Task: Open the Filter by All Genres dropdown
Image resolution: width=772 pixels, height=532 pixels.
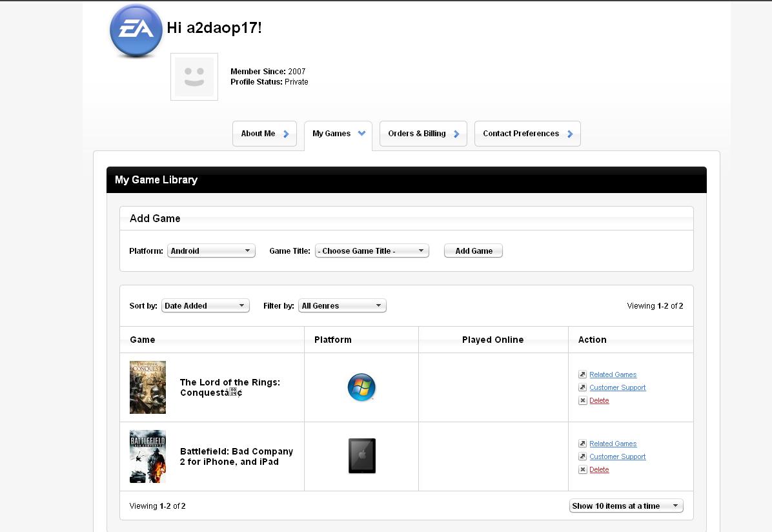Action: tap(342, 305)
